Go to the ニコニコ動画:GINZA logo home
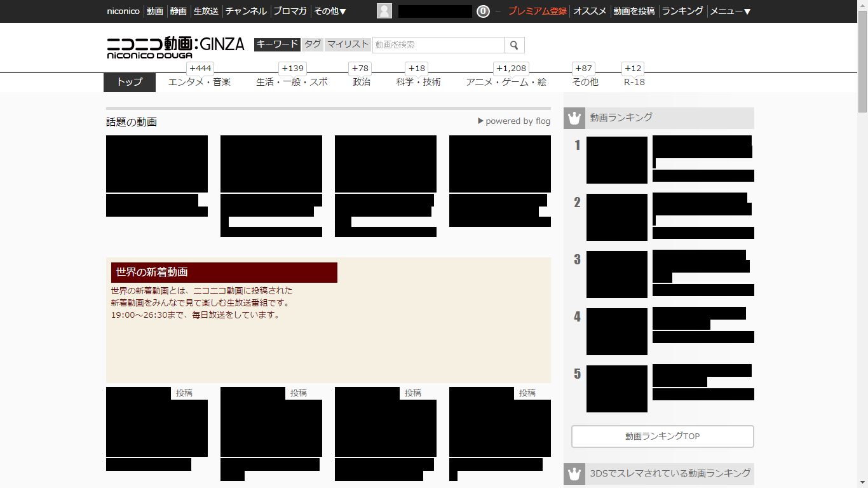Image resolution: width=868 pixels, height=488 pixels. 175,47
